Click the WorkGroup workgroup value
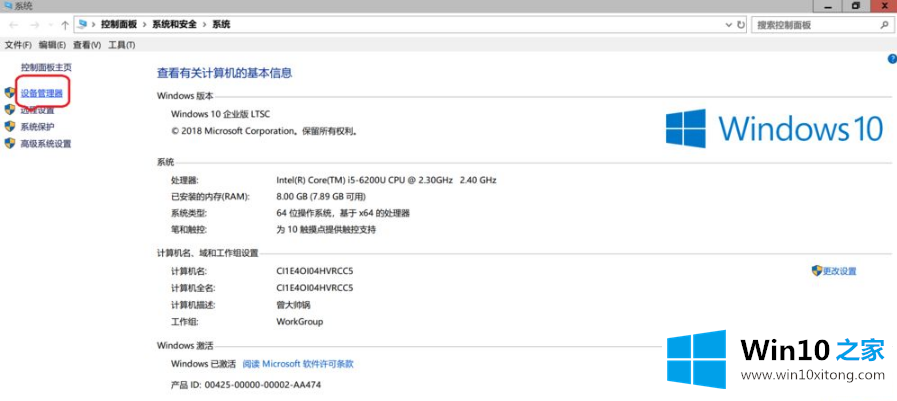 300,321
